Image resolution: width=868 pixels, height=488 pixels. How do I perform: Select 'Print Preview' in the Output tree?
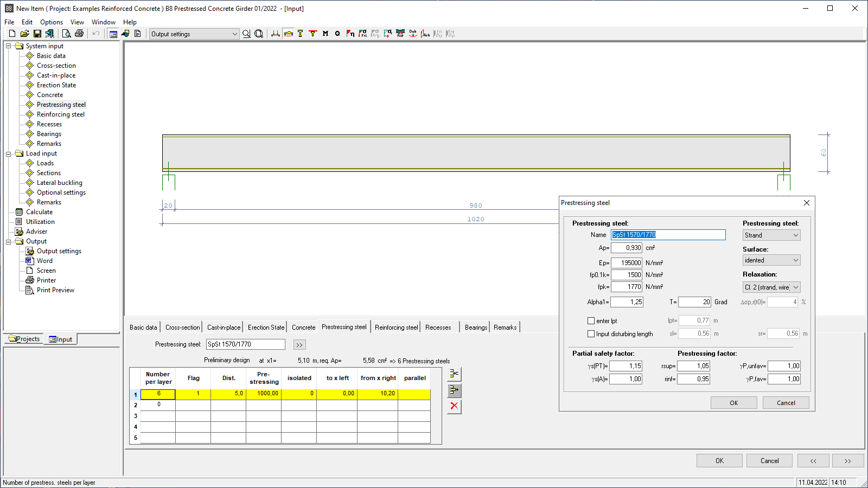55,290
